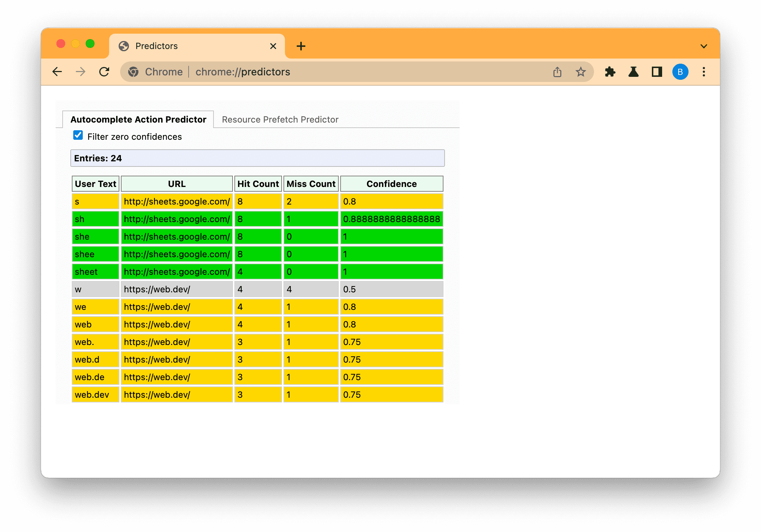Click the Hit Count column header
Screen dimensions: 761x532
258,184
